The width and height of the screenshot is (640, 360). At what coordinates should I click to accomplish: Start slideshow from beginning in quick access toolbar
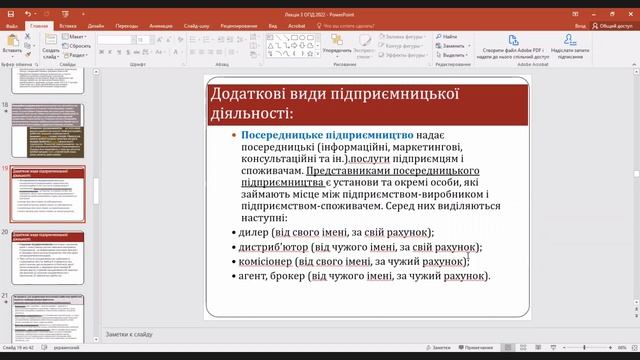pyautogui.click(x=65, y=14)
